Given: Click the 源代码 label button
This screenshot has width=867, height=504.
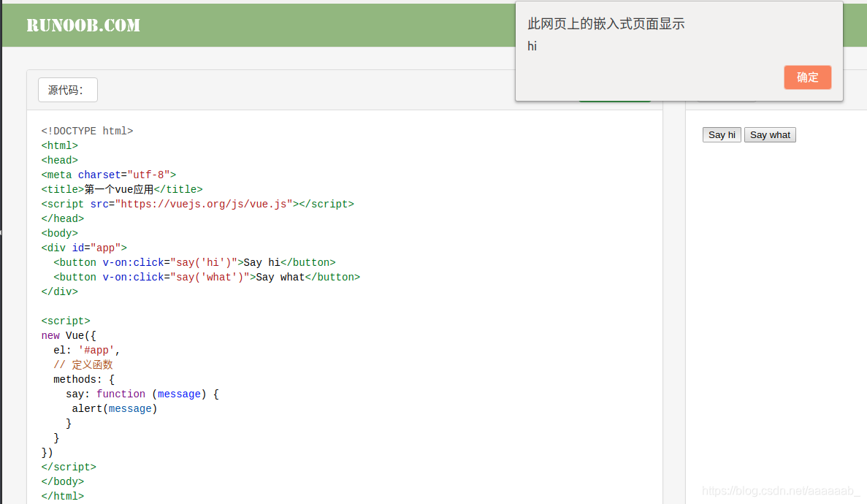Looking at the screenshot, I should [x=67, y=90].
